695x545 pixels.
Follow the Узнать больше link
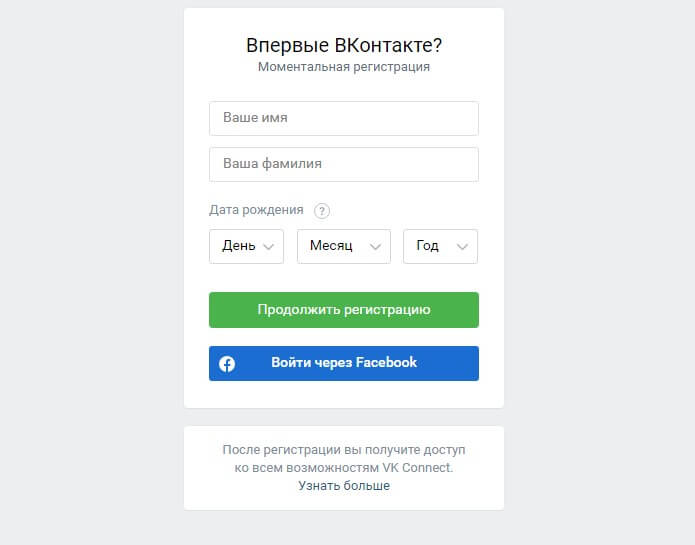(344, 486)
